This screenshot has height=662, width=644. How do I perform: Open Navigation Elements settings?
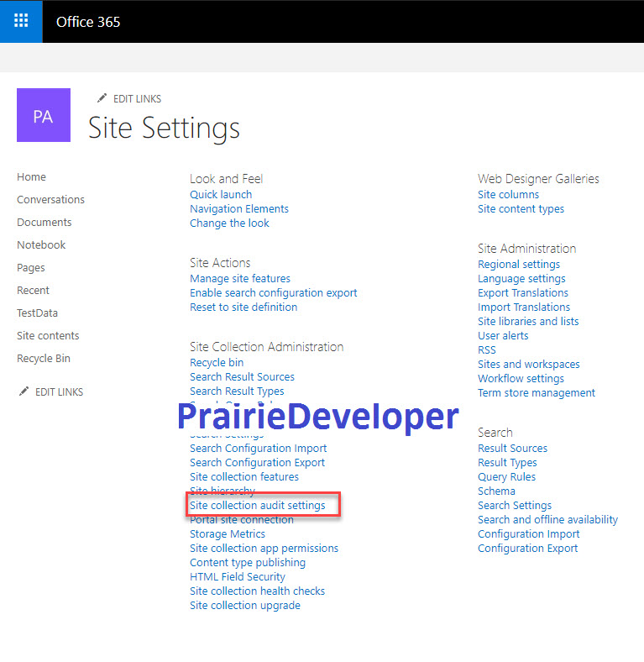pyautogui.click(x=239, y=209)
